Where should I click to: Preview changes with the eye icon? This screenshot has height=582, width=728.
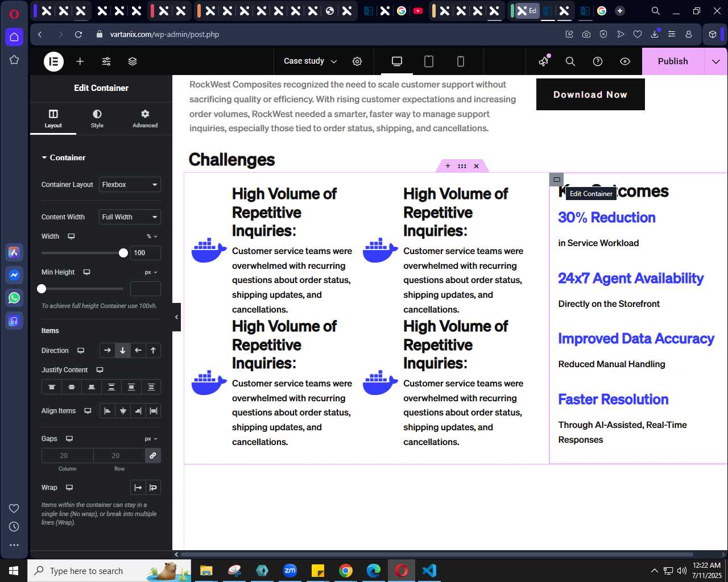pyautogui.click(x=625, y=61)
